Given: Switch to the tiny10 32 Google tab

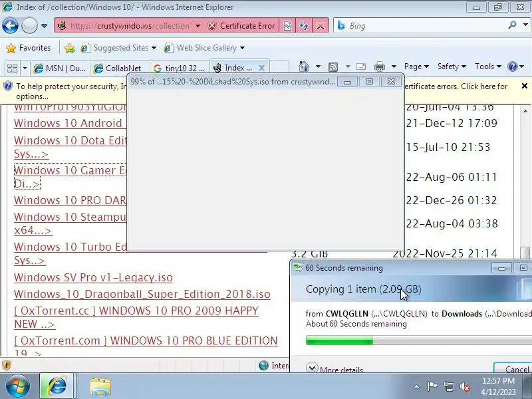Looking at the screenshot, I should coord(179,68).
